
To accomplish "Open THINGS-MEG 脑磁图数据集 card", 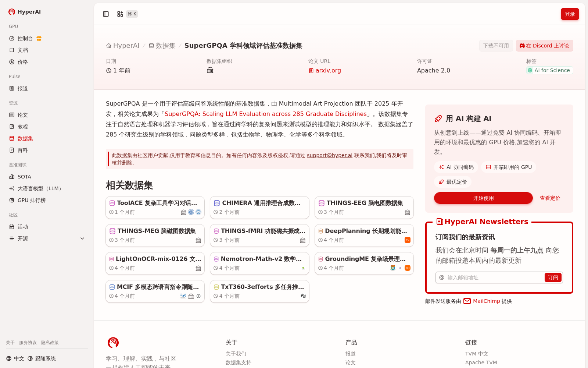I will pos(155,236).
